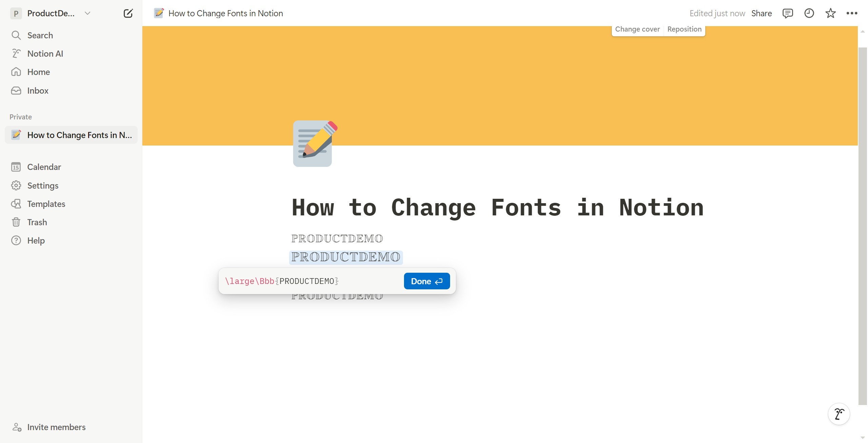
Task: Click the breadcrumb page emoji icon
Action: click(159, 13)
